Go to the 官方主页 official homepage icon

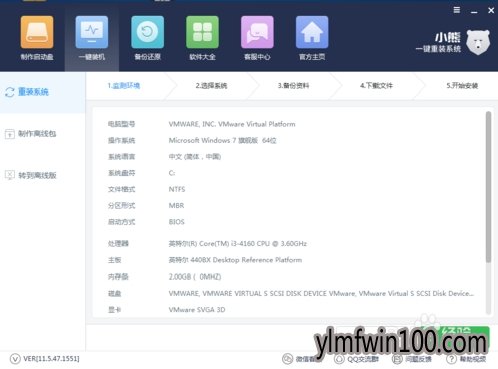pyautogui.click(x=312, y=32)
